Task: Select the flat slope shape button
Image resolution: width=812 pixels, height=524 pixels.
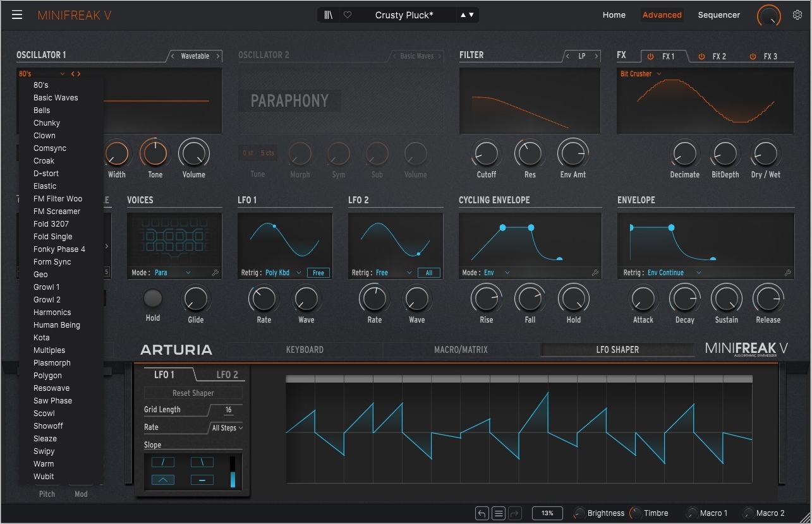Action: (x=202, y=480)
